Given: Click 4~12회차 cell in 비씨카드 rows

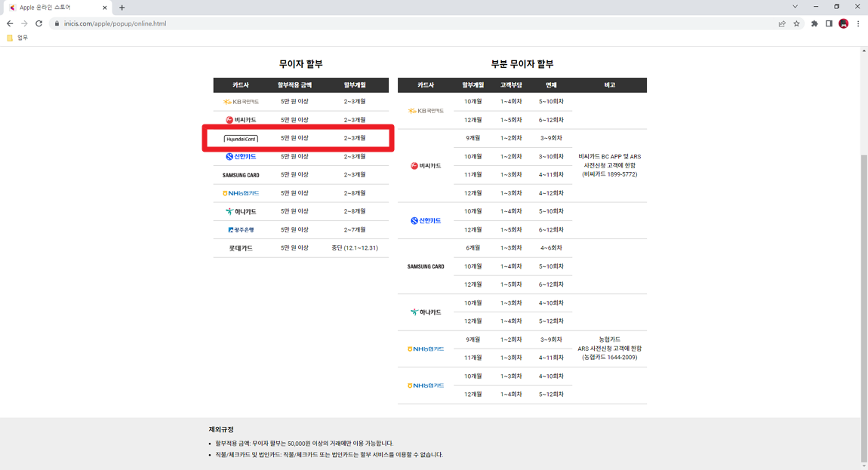Looking at the screenshot, I should [551, 193].
